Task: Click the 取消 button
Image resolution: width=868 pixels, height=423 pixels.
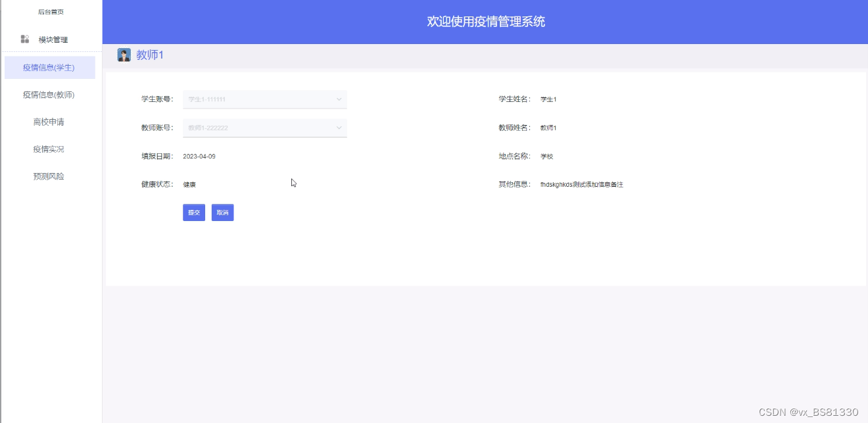Action: click(x=223, y=212)
